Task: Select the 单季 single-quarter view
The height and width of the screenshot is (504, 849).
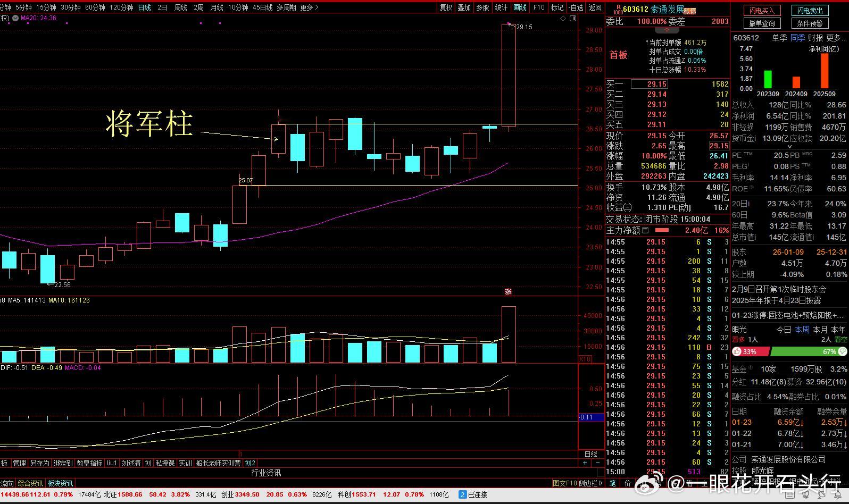Action: tap(779, 38)
